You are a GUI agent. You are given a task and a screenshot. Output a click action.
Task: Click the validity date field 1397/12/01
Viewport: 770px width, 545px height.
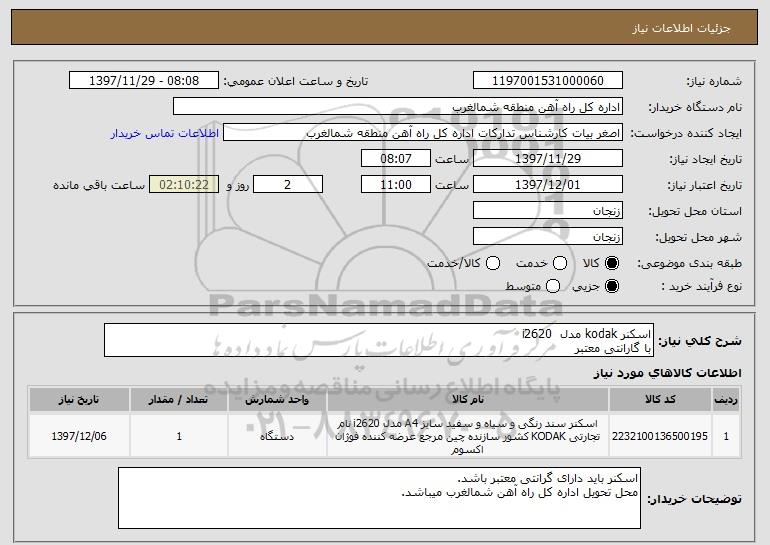tap(548, 185)
